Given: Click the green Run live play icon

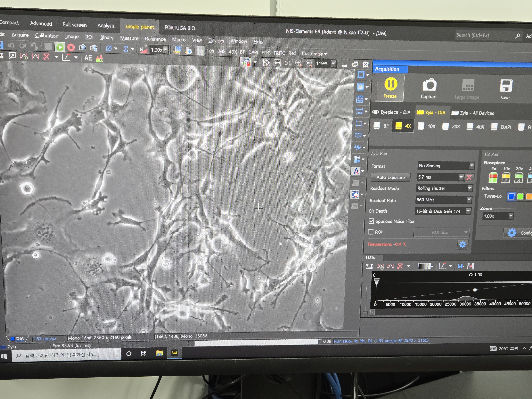Looking at the screenshot, I should tap(60, 47).
